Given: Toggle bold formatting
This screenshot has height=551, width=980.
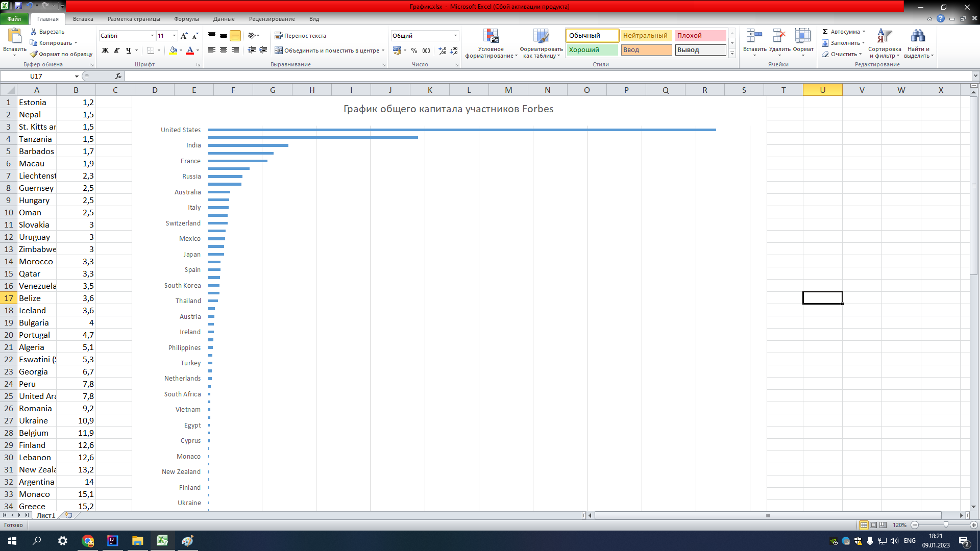Looking at the screenshot, I should click(105, 51).
